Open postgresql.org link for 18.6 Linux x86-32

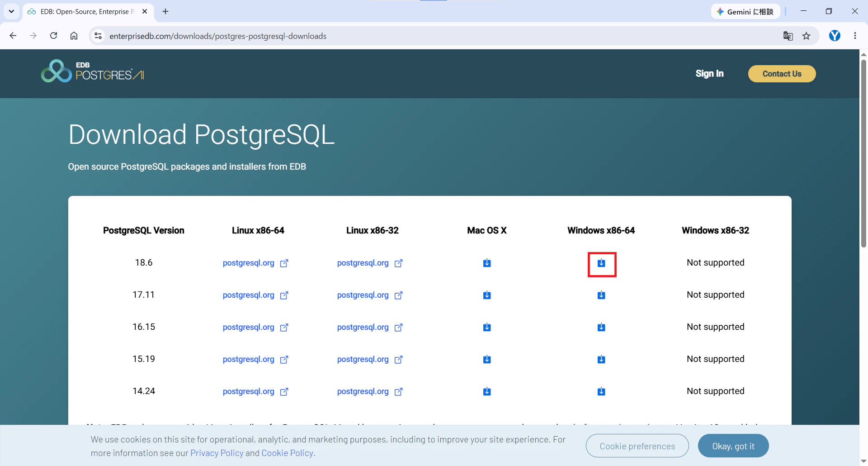click(370, 263)
